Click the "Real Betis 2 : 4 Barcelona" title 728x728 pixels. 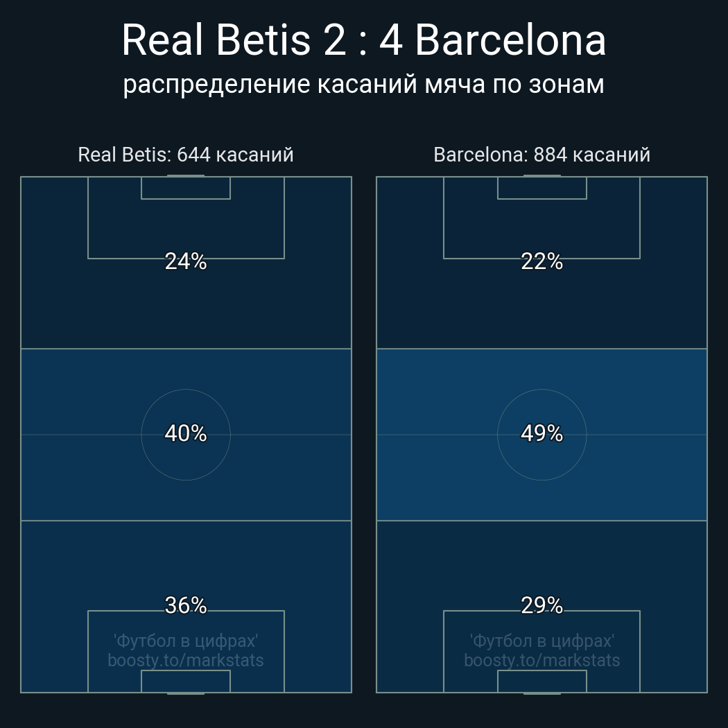(363, 40)
